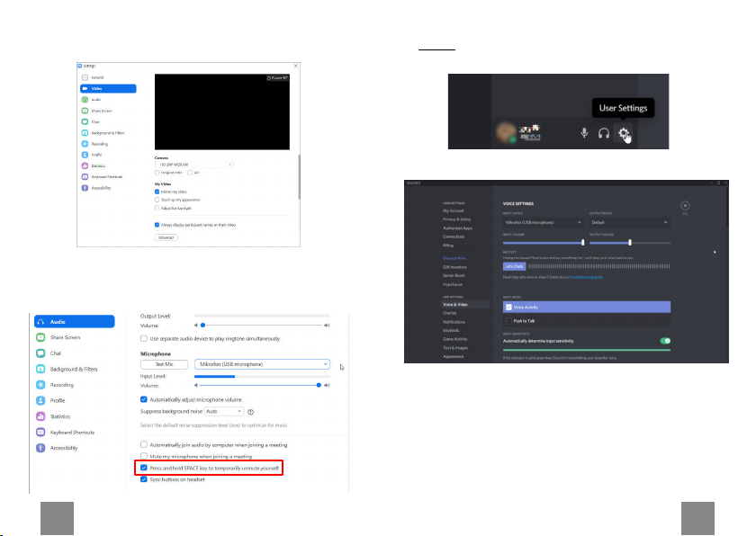Click the noise suppression info icon
756x536 pixels.
(251, 412)
